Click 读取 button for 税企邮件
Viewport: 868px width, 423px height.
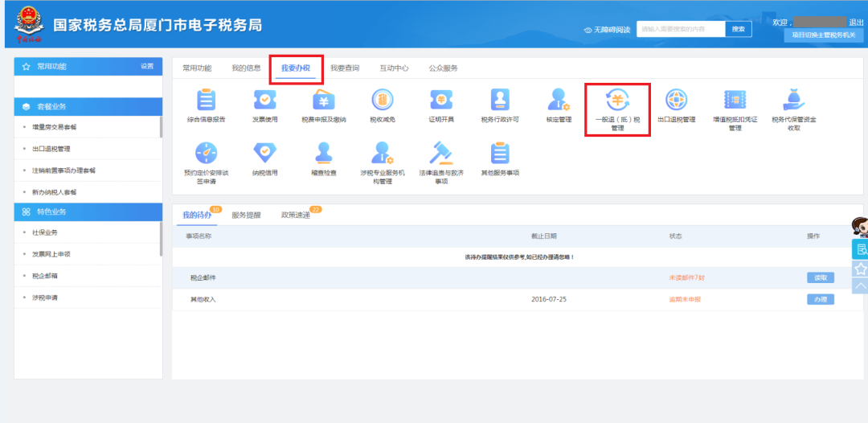(821, 278)
